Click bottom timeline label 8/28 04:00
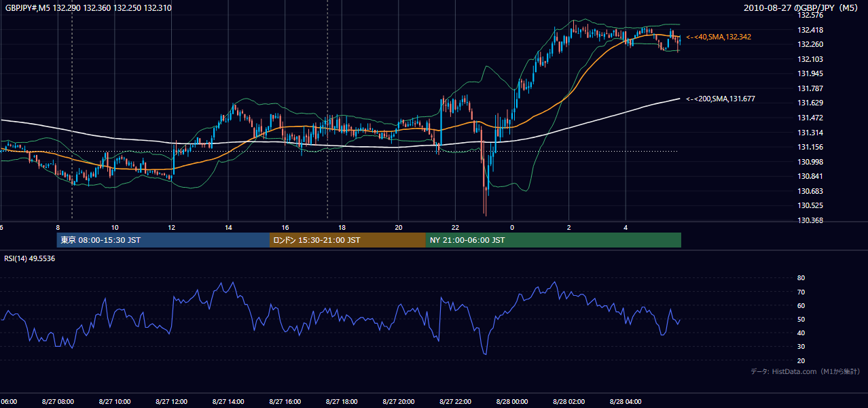868x408 pixels. click(625, 402)
